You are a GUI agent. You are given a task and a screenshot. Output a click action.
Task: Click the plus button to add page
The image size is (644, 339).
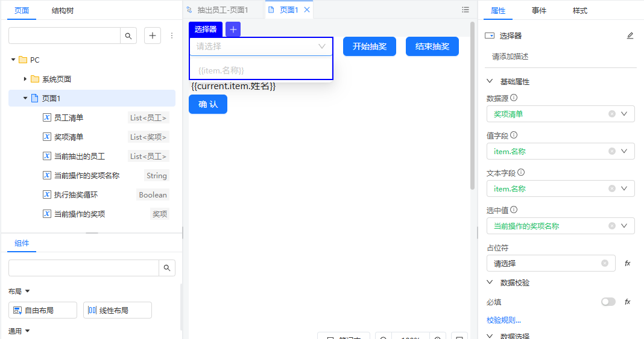point(153,36)
